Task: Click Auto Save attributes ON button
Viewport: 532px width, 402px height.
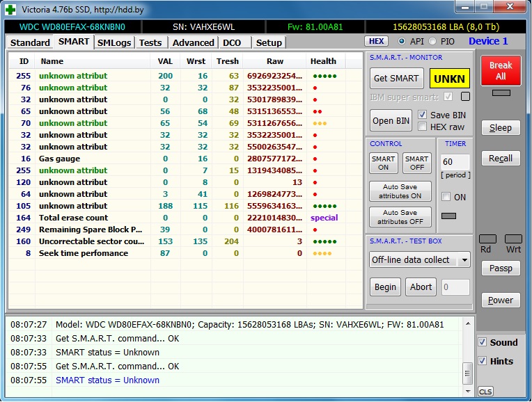Action: click(x=400, y=191)
